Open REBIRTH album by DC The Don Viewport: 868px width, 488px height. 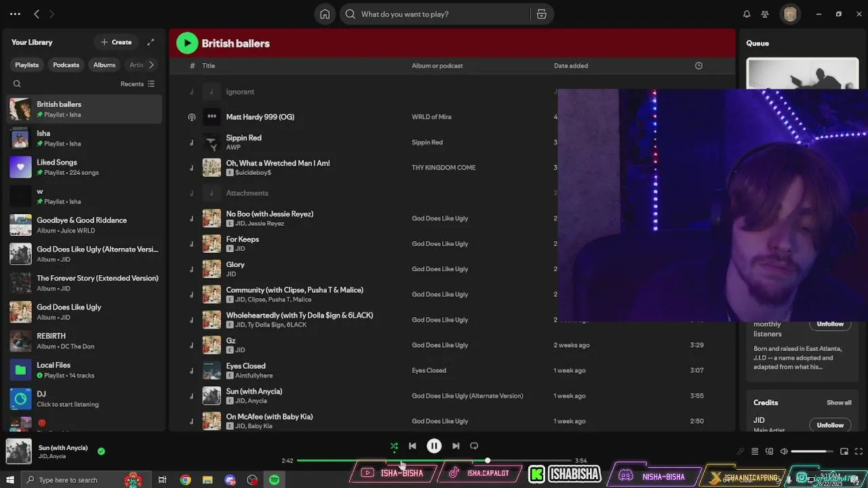pos(84,341)
